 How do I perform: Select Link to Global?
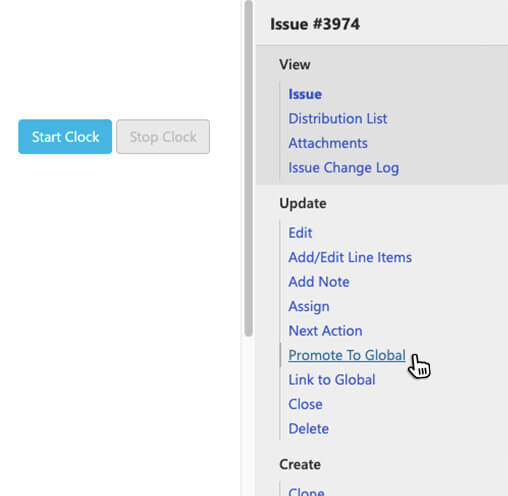[x=332, y=380]
